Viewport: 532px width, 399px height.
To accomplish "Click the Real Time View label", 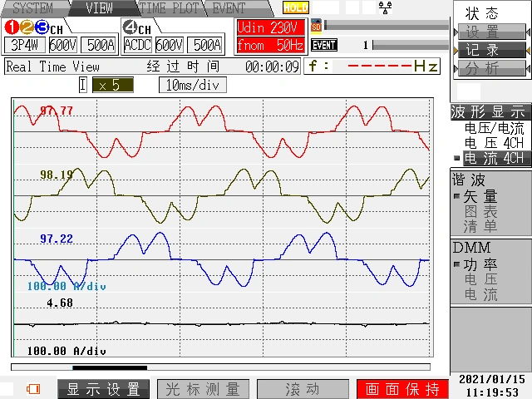I will pos(53,66).
